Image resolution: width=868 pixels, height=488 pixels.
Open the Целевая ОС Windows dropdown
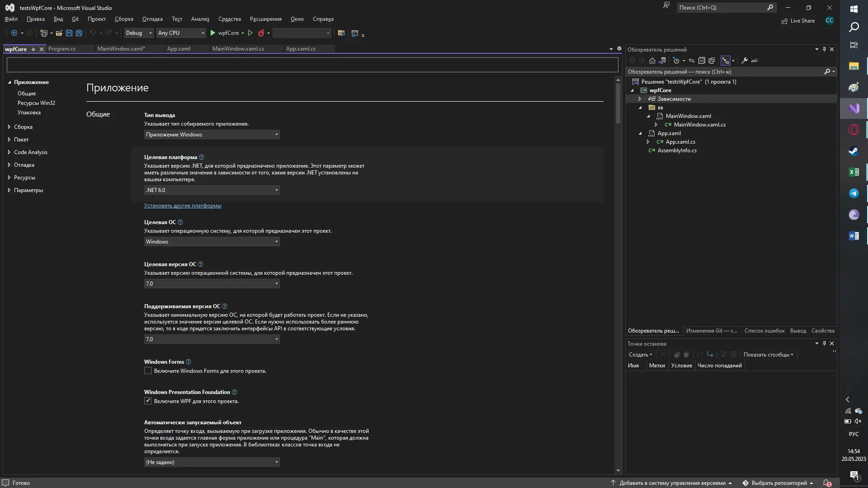tap(212, 242)
